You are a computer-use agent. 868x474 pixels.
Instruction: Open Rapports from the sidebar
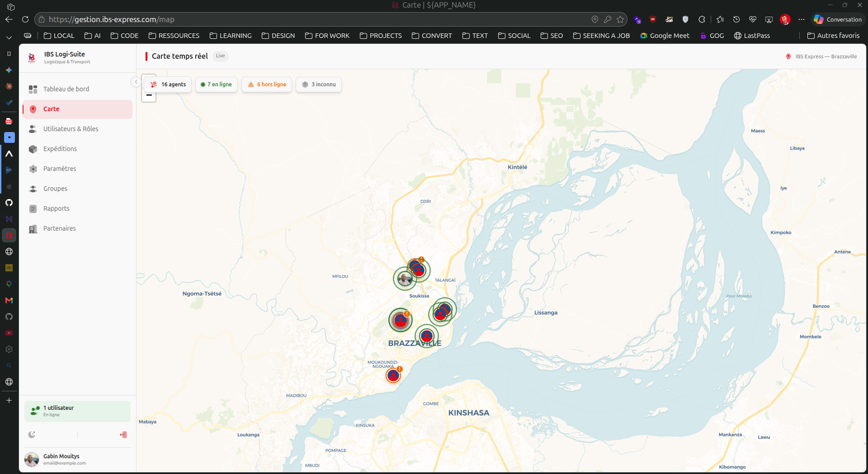coord(78,208)
